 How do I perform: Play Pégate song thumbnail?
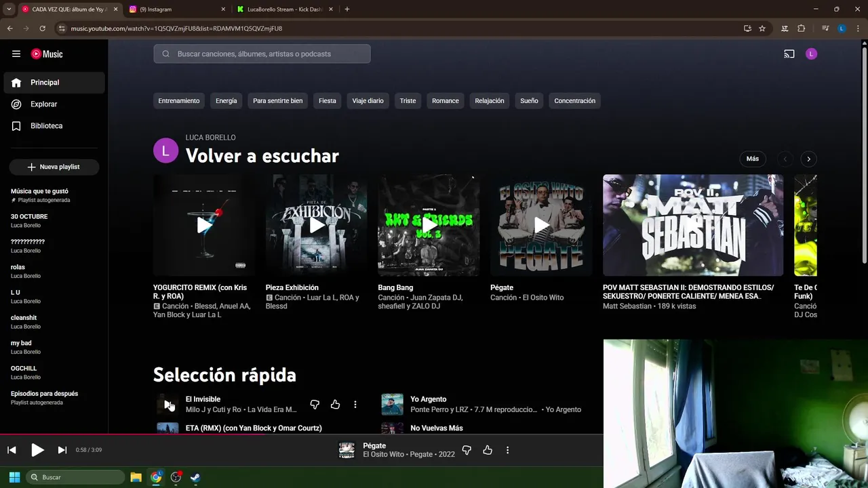tap(541, 225)
